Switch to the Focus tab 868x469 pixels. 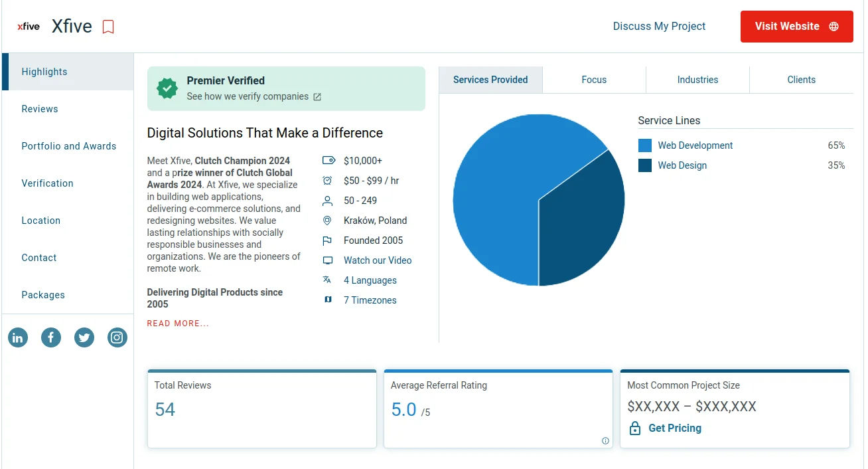594,80
